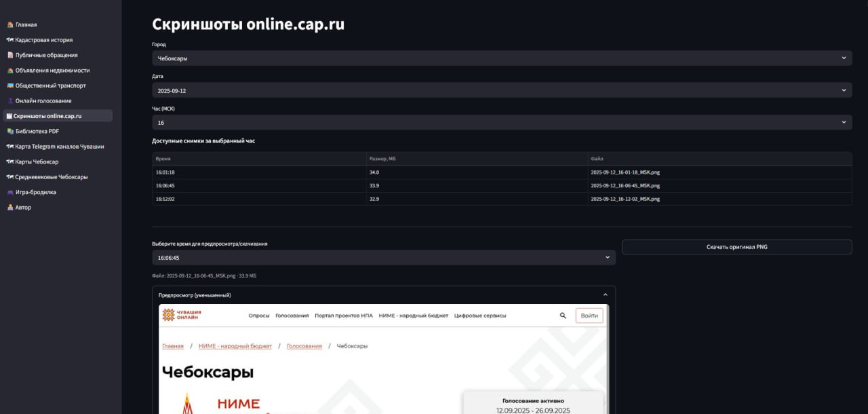The height and width of the screenshot is (414, 868).
Task: Select the person icon for Онлайн голосование
Action: click(x=9, y=100)
